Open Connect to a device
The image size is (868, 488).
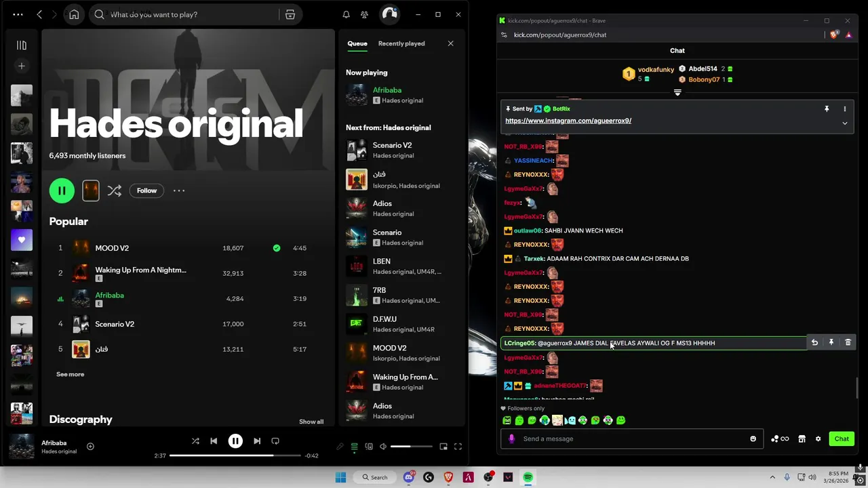point(369,447)
